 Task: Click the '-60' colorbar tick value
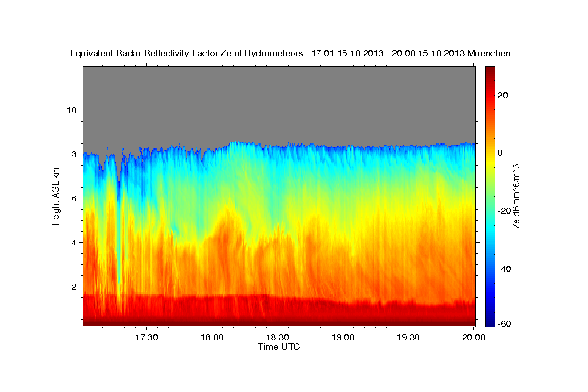pos(504,323)
